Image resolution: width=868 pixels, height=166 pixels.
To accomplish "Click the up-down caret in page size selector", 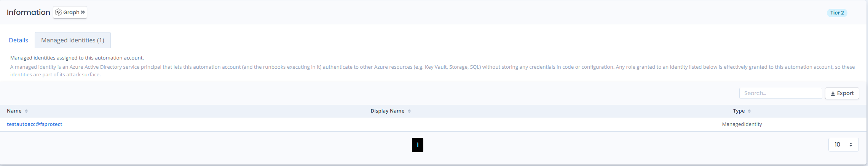I will [851, 145].
